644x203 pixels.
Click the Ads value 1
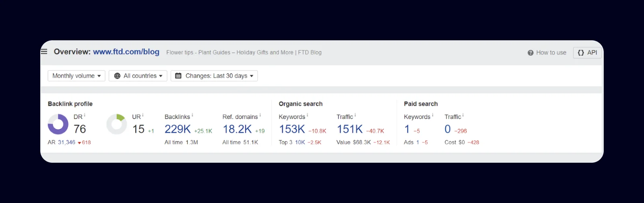point(417,142)
